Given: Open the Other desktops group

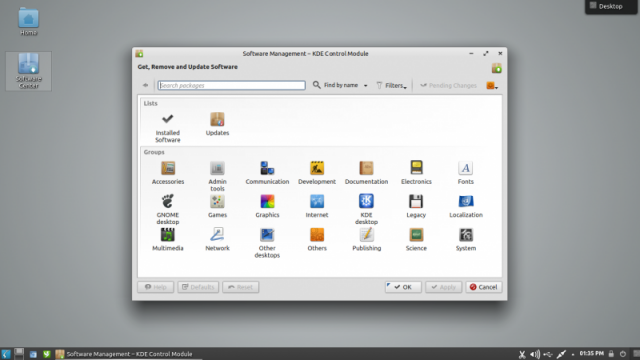Looking at the screenshot, I should tap(267, 243).
